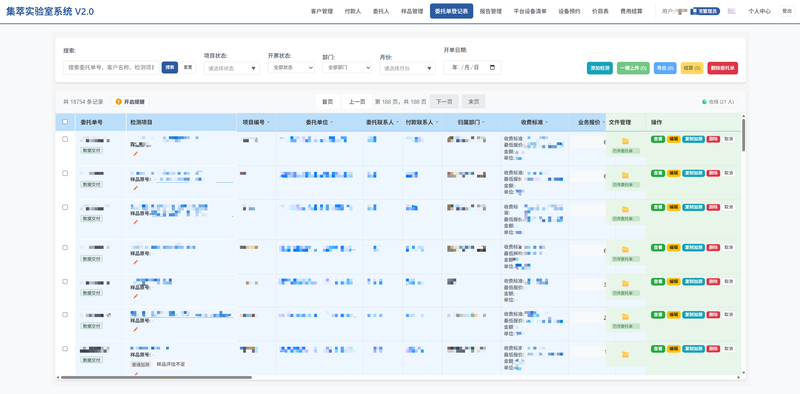Click the pencil edit icon in the second row
Screen dimensions: 800x394
(135, 188)
